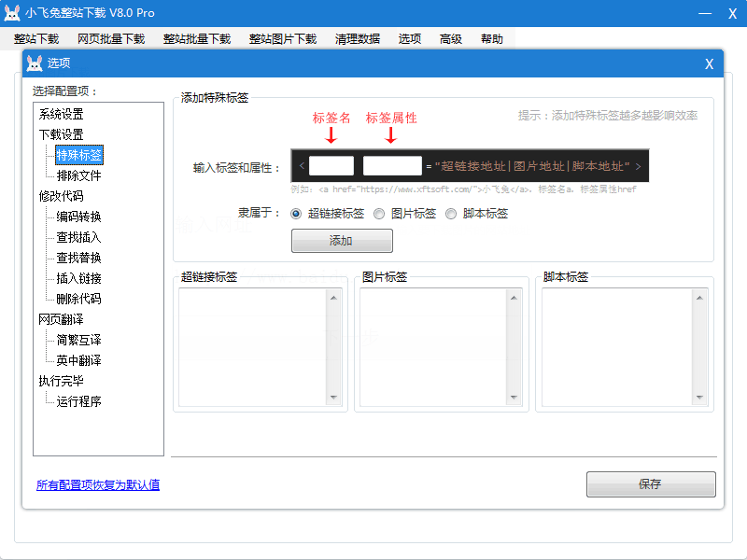Open the 清理数据 menu

tap(358, 38)
